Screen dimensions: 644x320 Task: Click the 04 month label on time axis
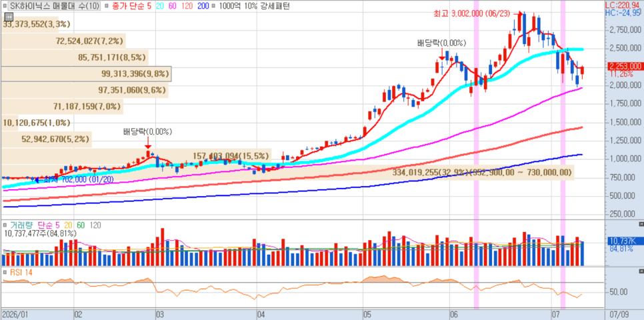point(261,314)
